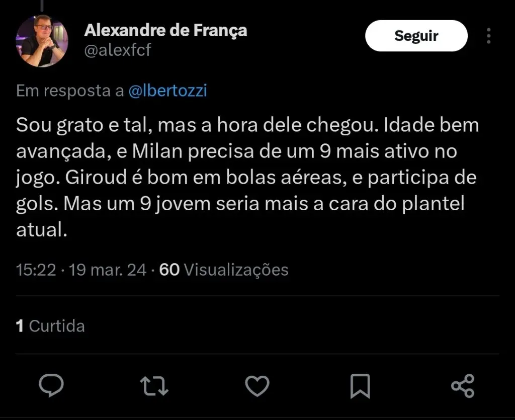This screenshot has height=420, width=515.
Task: Click the repost arrows icon
Action: click(154, 386)
